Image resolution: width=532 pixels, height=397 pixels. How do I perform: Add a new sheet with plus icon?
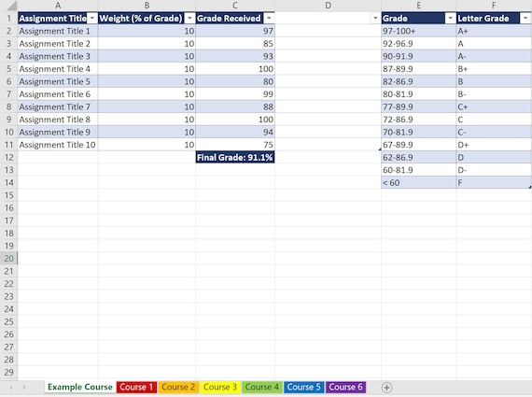386,388
